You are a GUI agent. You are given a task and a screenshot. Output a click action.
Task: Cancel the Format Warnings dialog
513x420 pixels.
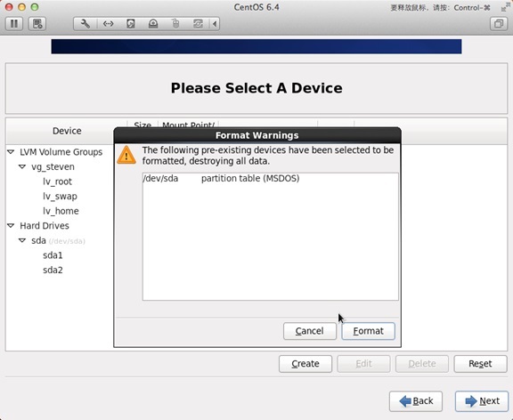point(310,331)
